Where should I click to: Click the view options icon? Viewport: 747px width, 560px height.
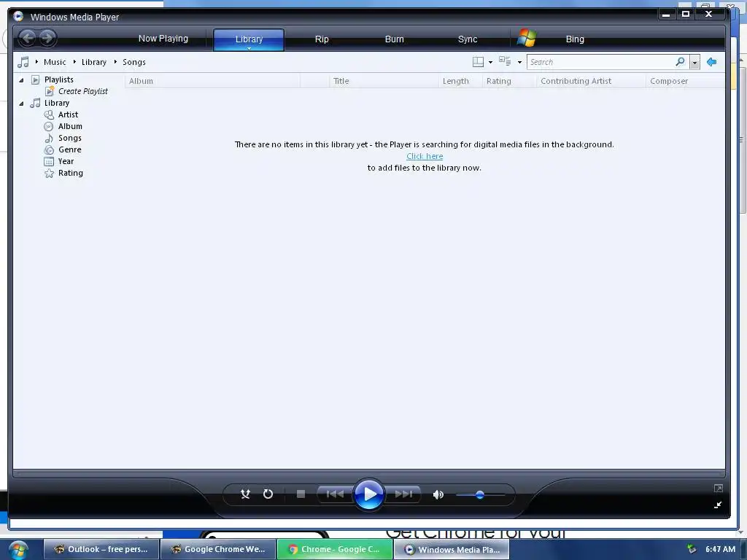click(x=505, y=61)
